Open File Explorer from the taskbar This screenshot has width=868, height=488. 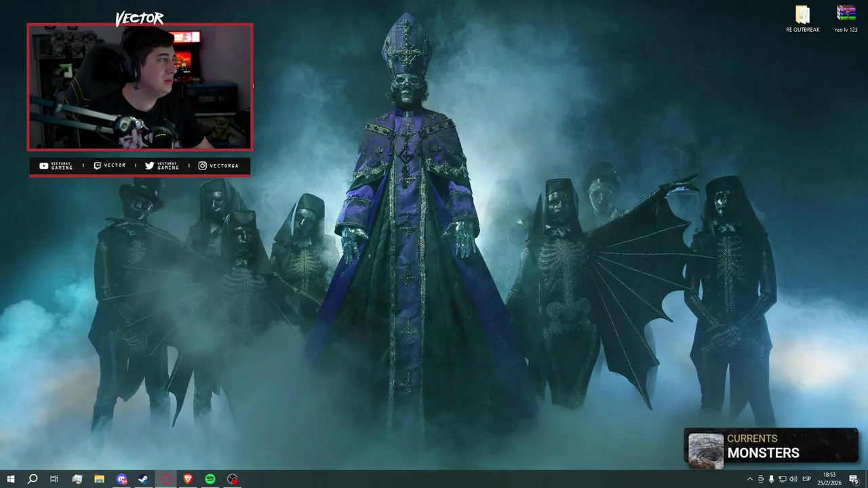99,479
